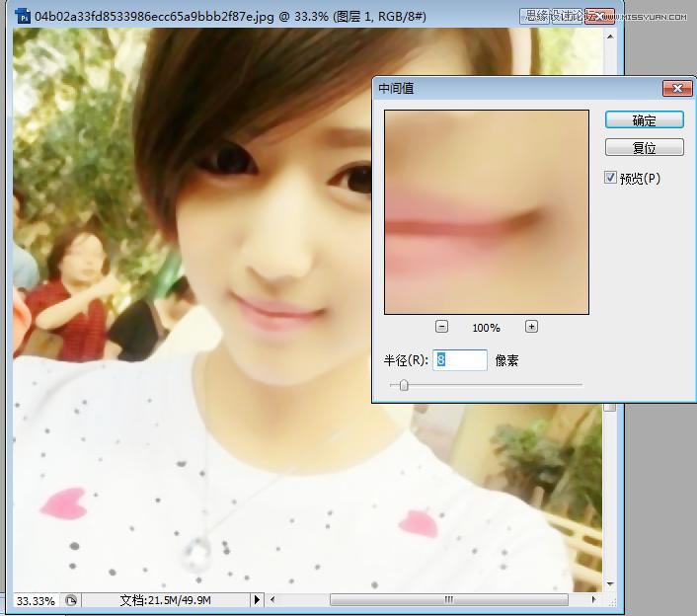Click the Photoshop document icon in title bar
The width and height of the screenshot is (697, 616).
(23, 17)
